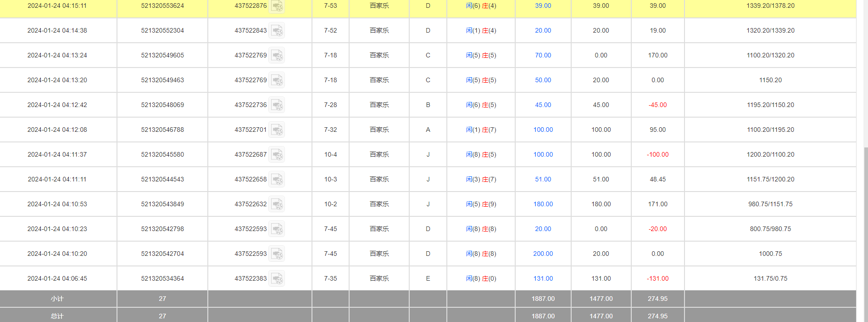The image size is (868, 322).
Task: Click balance cell 131.75/0.75
Action: click(x=770, y=278)
